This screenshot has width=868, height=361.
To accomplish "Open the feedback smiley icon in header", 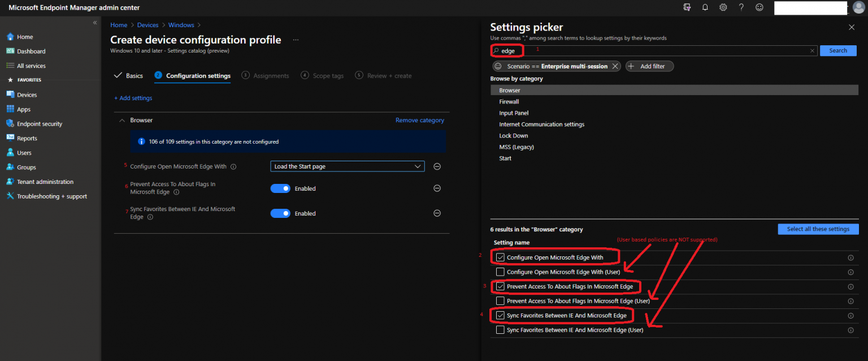I will (759, 7).
